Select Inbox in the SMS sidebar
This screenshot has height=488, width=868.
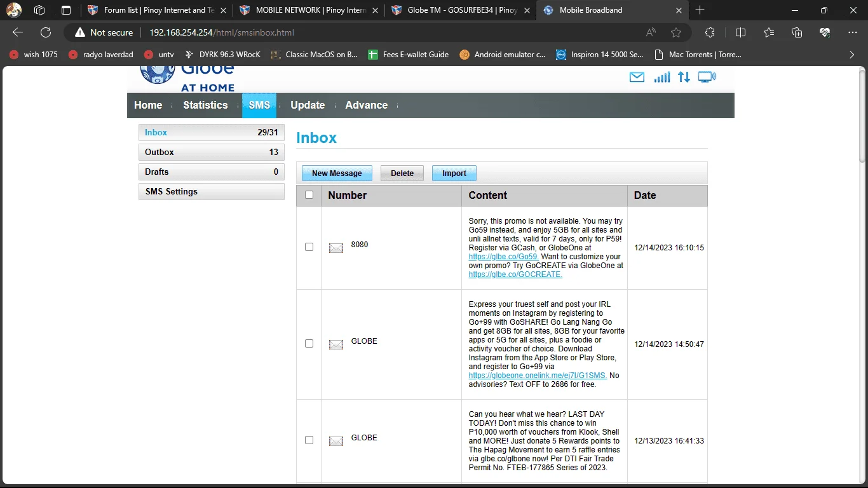coord(212,132)
